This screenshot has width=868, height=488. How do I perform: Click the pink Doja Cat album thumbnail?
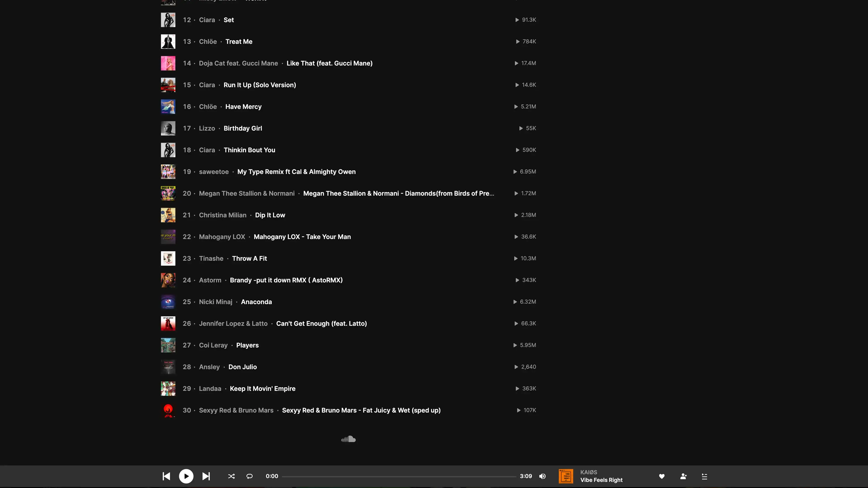click(168, 63)
